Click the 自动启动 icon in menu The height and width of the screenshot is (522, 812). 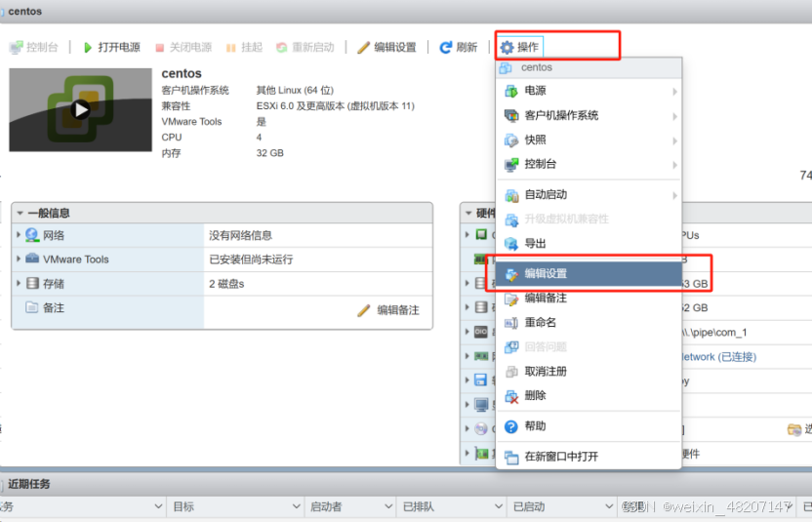click(511, 195)
